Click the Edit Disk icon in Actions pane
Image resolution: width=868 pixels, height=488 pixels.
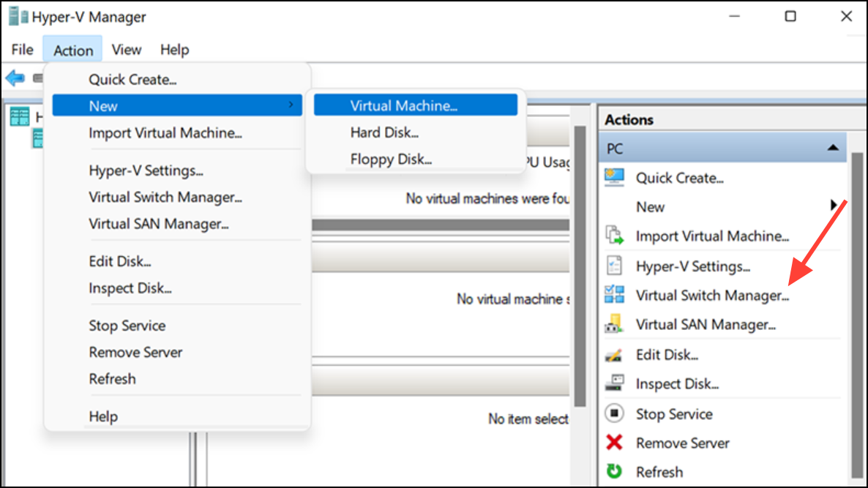tap(614, 355)
